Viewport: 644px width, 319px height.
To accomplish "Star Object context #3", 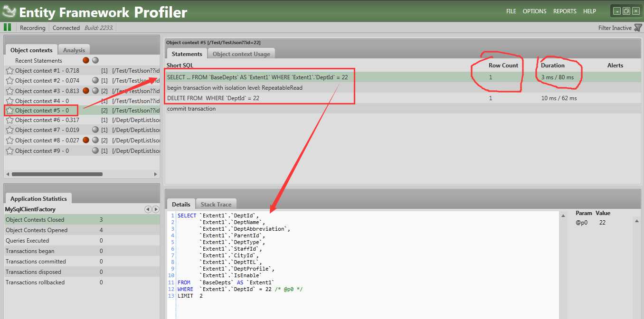I will (9, 91).
